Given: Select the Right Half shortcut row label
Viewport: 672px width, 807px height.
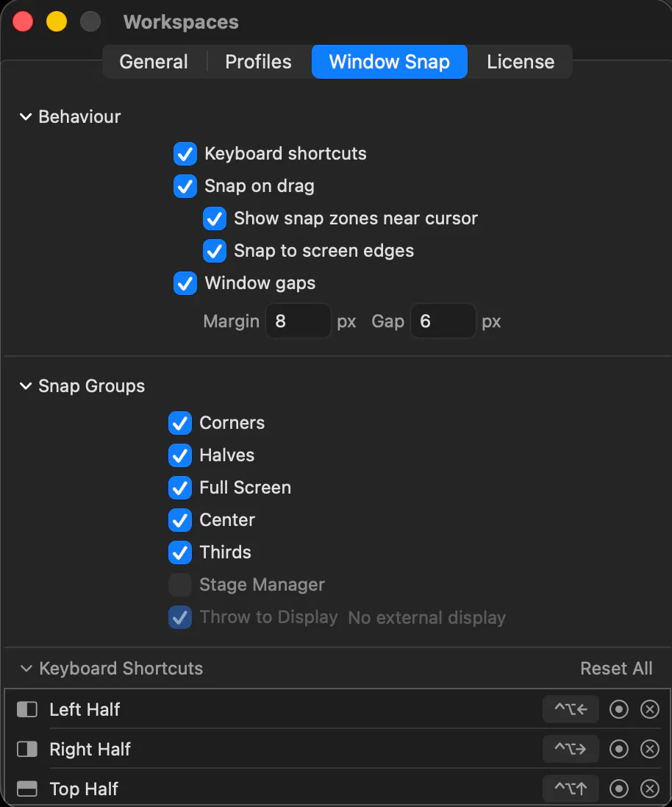Looking at the screenshot, I should pos(90,750).
